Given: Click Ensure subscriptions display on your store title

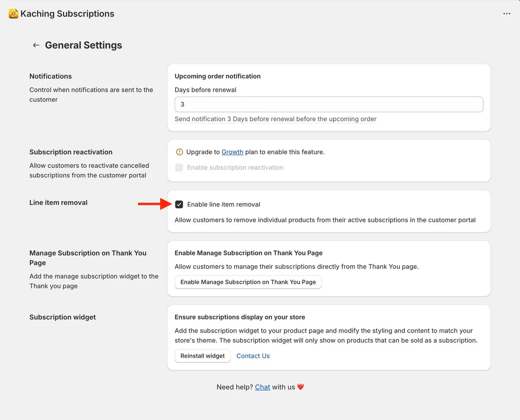Looking at the screenshot, I should point(240,317).
